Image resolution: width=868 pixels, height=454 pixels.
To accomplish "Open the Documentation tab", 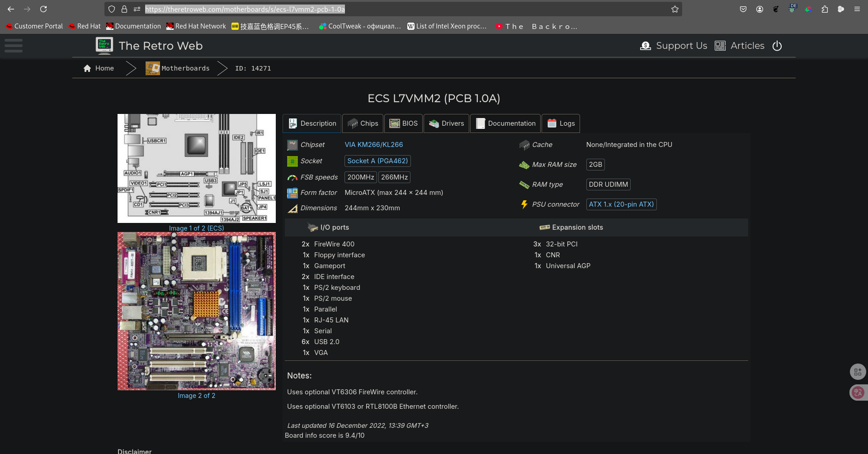I will pyautogui.click(x=505, y=123).
